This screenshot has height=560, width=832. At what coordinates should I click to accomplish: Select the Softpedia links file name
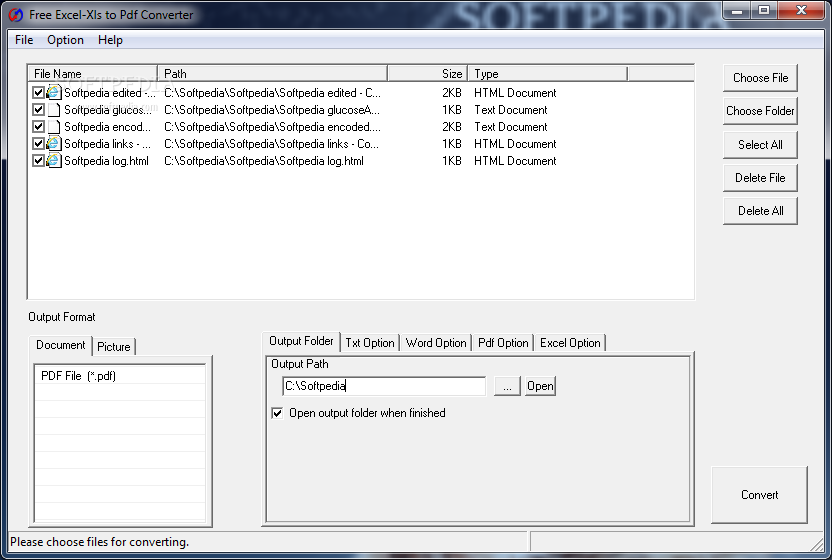point(107,144)
